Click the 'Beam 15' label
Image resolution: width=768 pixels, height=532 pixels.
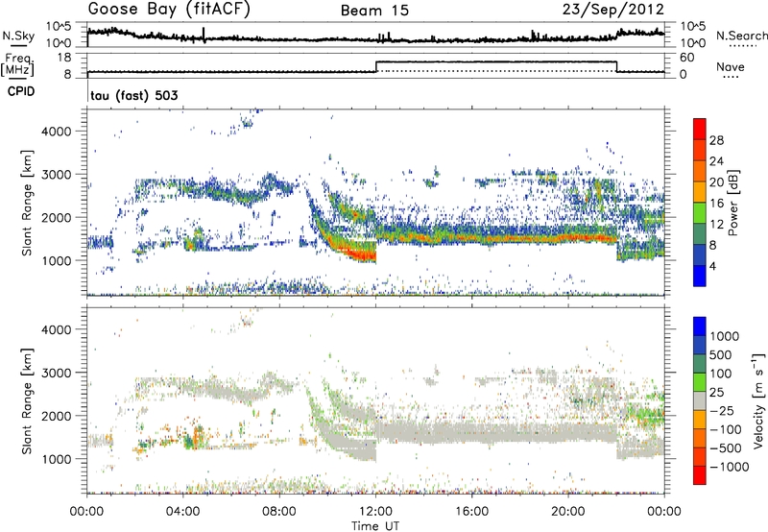click(374, 11)
